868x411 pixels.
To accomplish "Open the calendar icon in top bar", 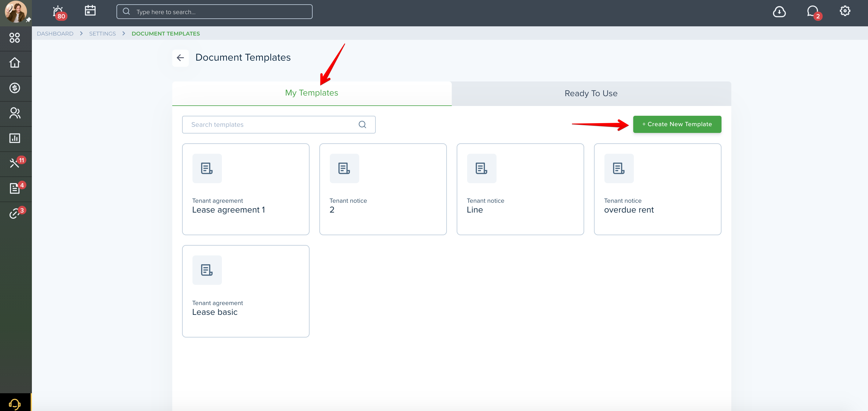I will pyautogui.click(x=90, y=11).
